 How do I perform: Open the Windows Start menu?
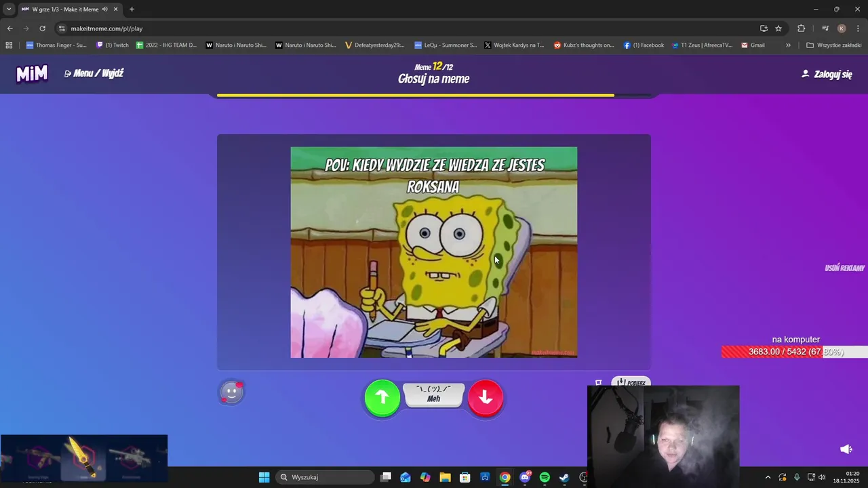tap(264, 477)
